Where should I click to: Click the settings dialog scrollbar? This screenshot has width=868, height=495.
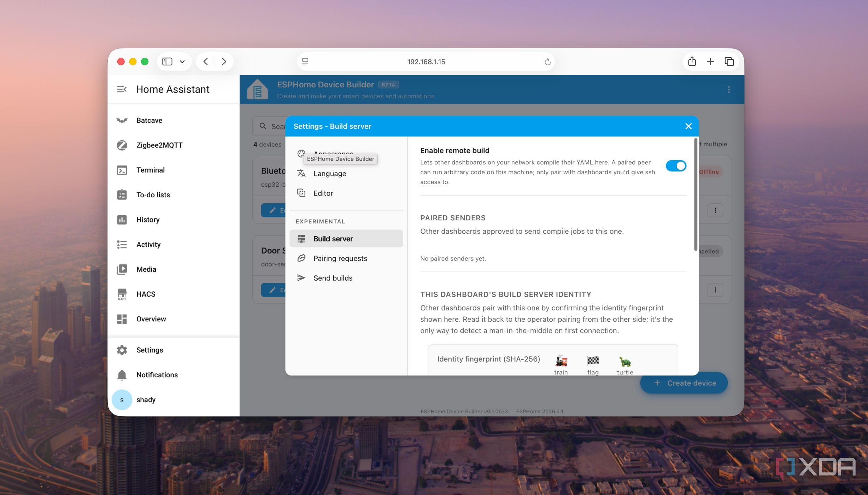[696, 194]
